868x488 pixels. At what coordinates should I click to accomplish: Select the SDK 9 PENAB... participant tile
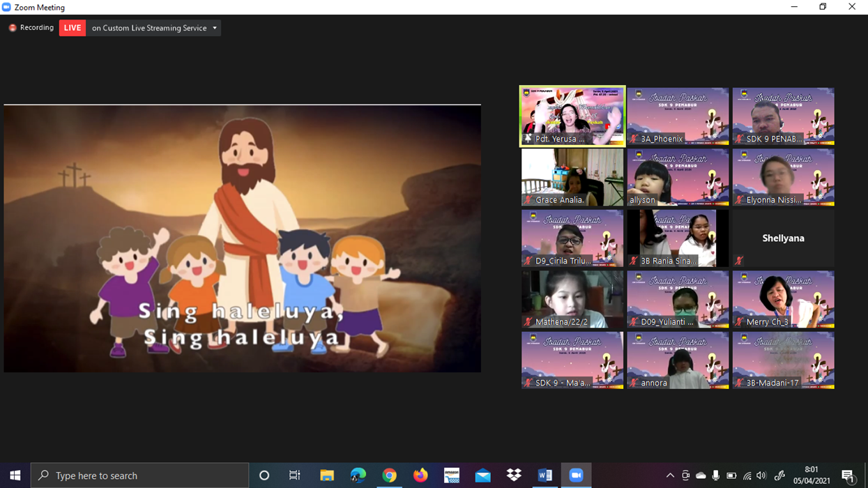point(783,116)
